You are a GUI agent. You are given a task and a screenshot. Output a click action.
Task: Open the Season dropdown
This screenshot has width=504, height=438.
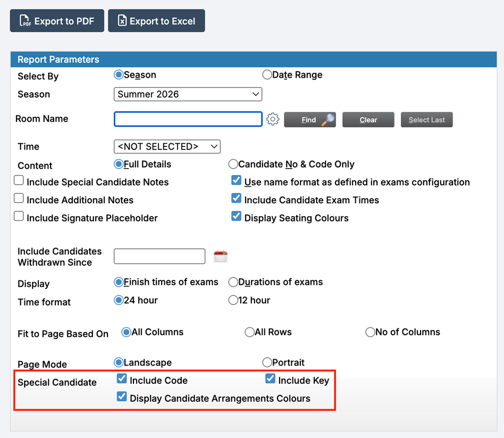(188, 94)
